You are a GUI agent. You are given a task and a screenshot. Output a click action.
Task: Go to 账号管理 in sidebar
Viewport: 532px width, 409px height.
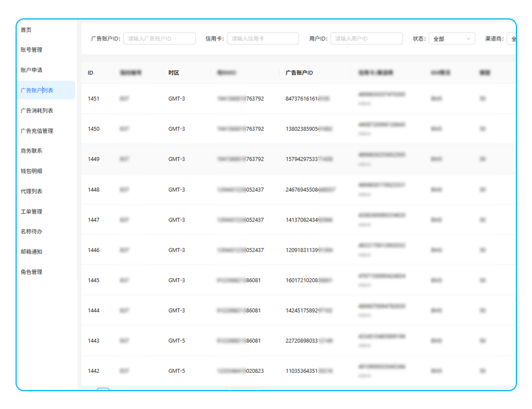click(x=31, y=50)
